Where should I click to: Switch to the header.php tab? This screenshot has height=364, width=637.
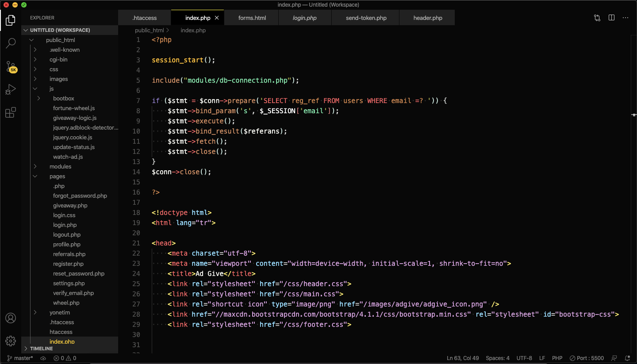[x=428, y=18]
